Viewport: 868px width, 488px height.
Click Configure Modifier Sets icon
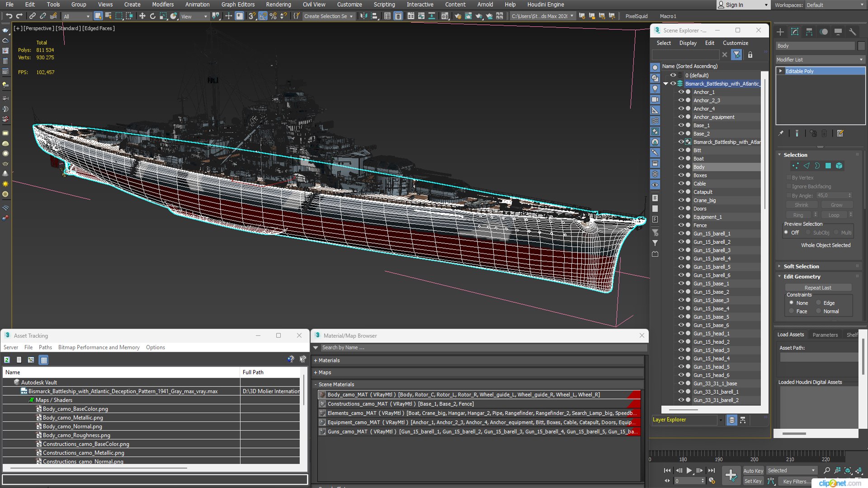pyautogui.click(x=840, y=133)
